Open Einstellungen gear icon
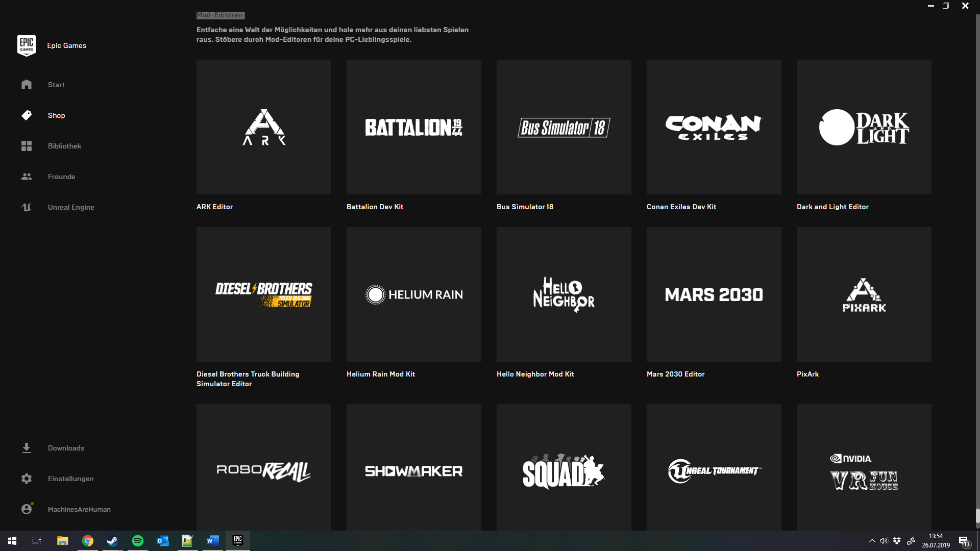The image size is (980, 551). tap(27, 479)
